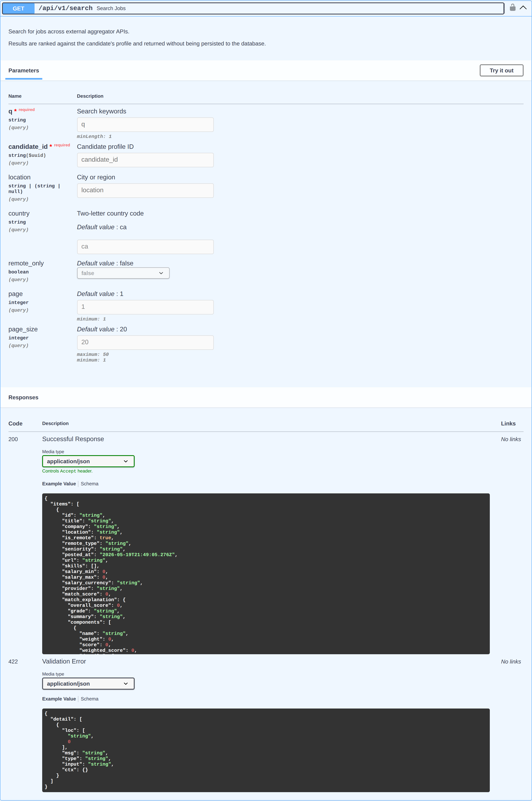This screenshot has width=532, height=801.
Task: Open the 200 response media type dropdown
Action: click(x=88, y=461)
